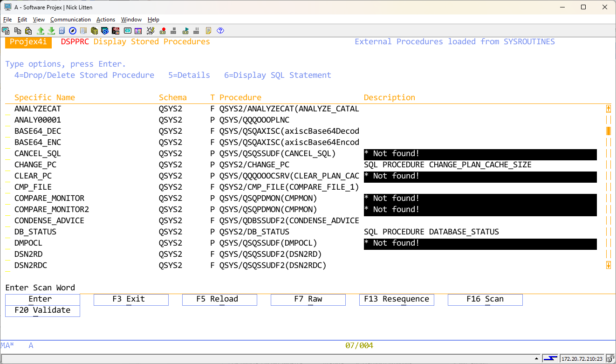616x364 pixels.
Task: Click the list scroll down arrow
Action: pos(609,265)
